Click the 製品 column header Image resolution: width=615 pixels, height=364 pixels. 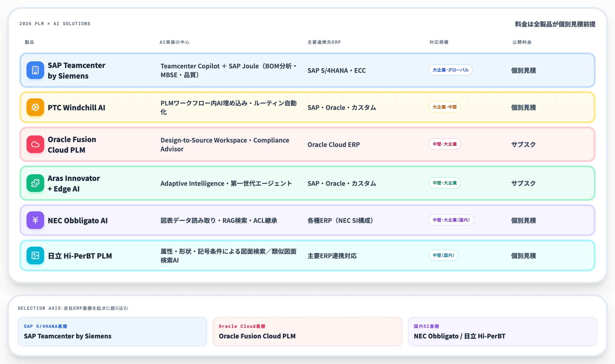tap(29, 42)
